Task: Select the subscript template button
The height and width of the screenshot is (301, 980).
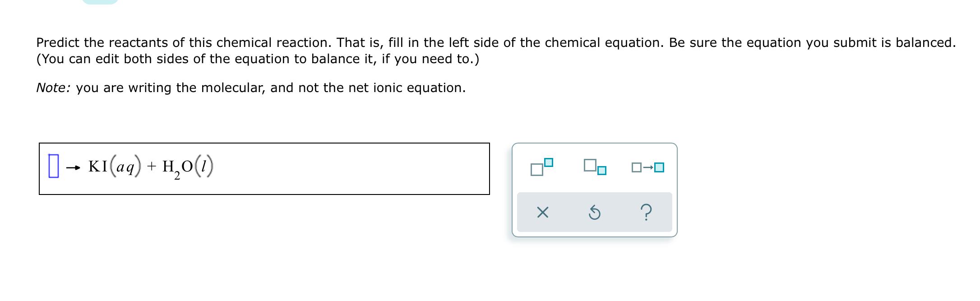Action: pos(595,167)
